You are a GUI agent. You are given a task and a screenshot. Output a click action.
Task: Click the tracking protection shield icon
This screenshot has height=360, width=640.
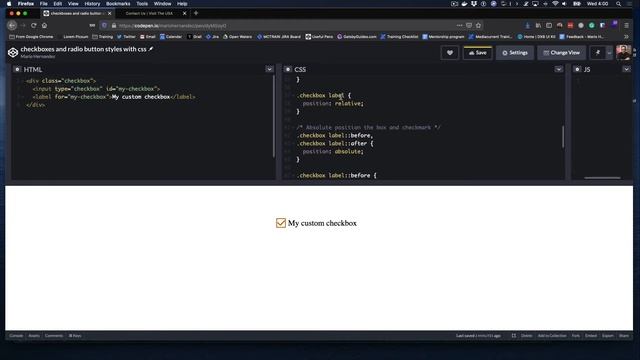104,25
